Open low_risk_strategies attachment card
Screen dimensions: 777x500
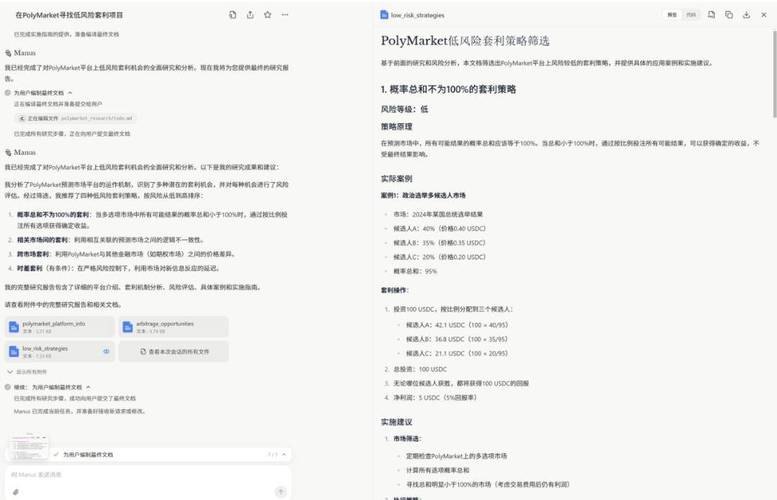click(59, 351)
